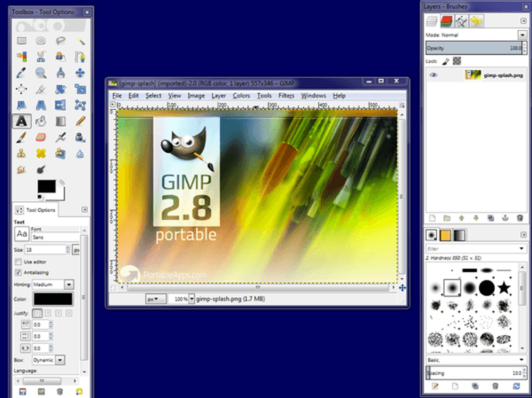Click the black foreground color swatch
Viewport: 532px width, 398px height.
(x=46, y=187)
